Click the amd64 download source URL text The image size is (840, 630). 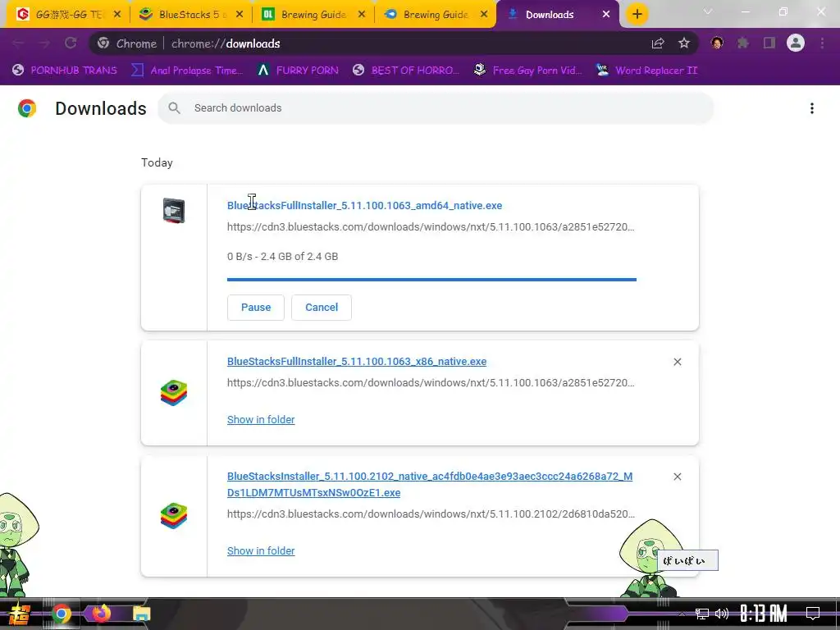431,227
